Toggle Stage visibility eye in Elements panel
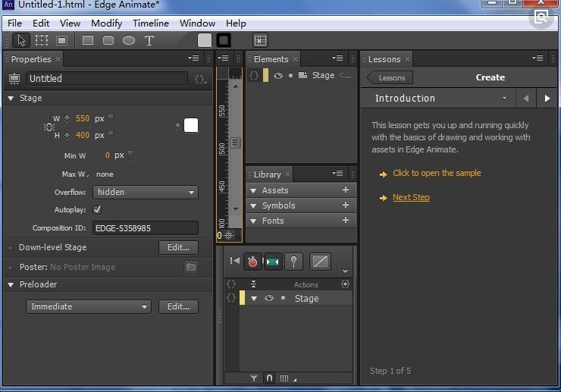Screen dimensions: 561x392 click(278, 76)
